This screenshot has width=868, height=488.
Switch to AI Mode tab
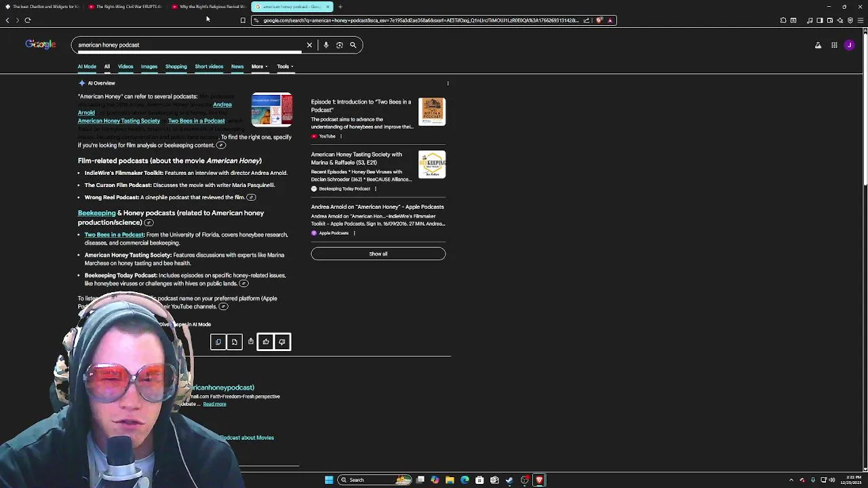[87, 66]
